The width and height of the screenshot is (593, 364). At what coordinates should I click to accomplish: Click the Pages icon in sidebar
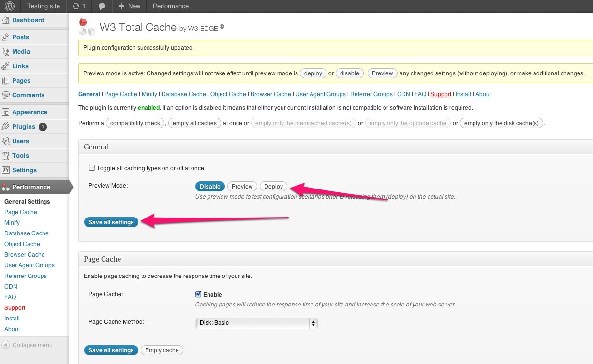(x=6, y=81)
